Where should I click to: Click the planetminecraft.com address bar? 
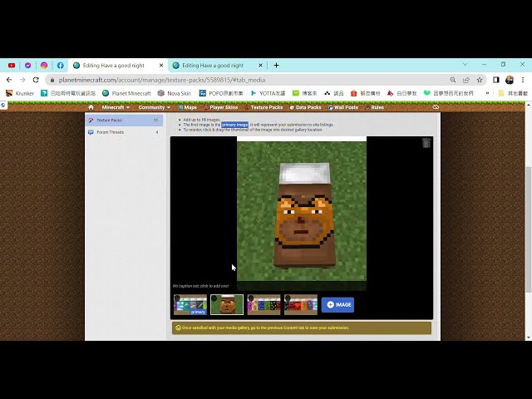(x=248, y=80)
